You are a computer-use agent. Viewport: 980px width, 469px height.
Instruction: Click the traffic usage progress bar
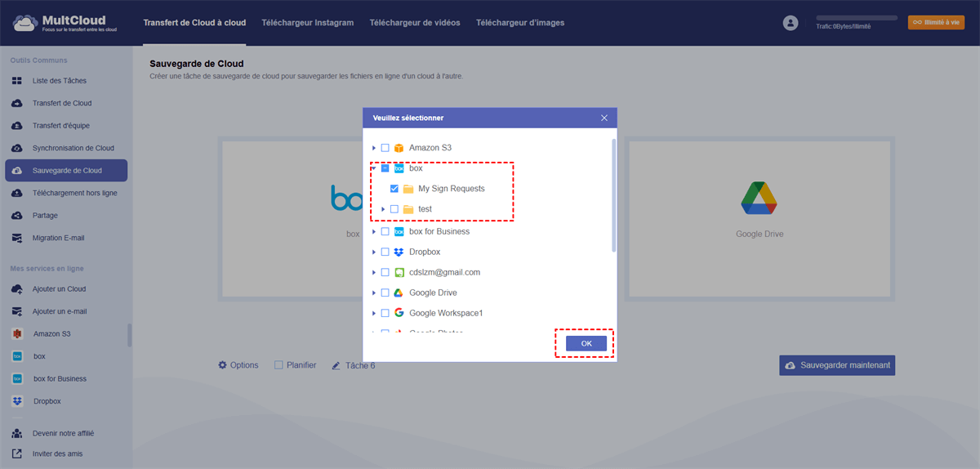tap(857, 17)
